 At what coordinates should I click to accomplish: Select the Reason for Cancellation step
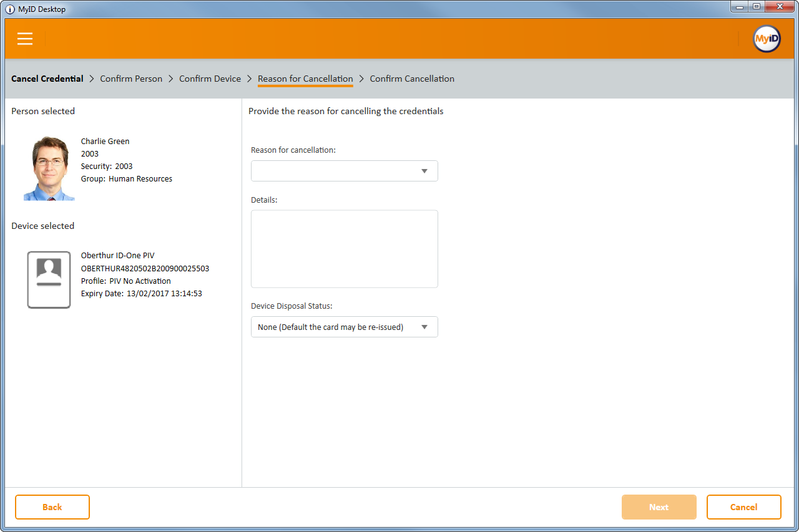pyautogui.click(x=305, y=79)
